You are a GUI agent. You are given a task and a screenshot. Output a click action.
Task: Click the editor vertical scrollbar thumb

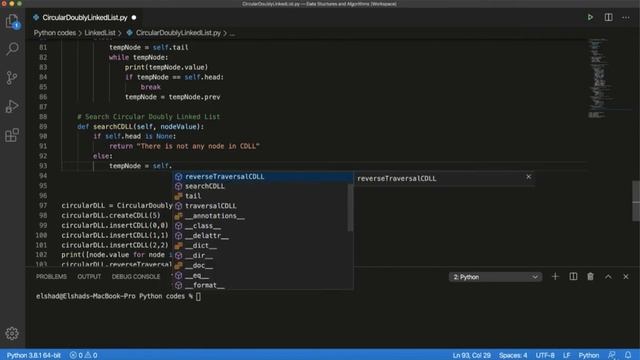pyautogui.click(x=636, y=201)
